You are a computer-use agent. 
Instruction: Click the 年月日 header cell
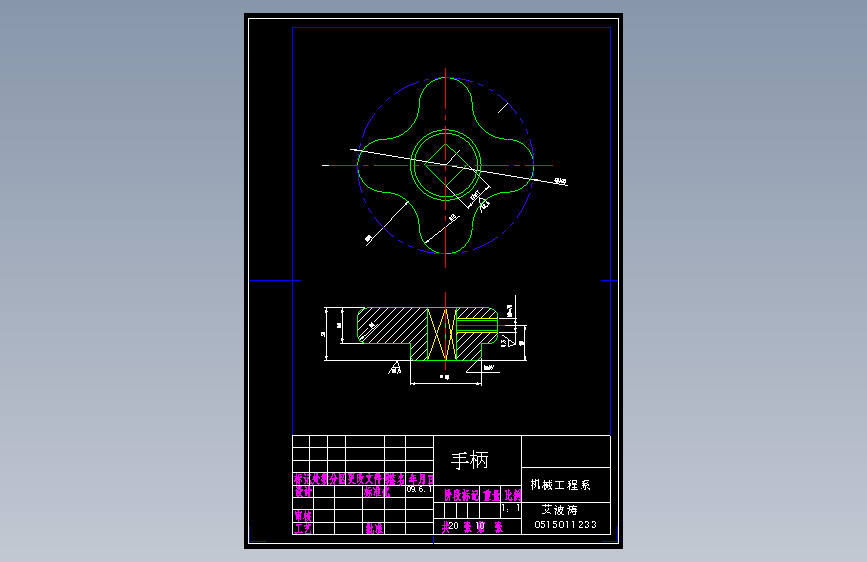tap(420, 479)
